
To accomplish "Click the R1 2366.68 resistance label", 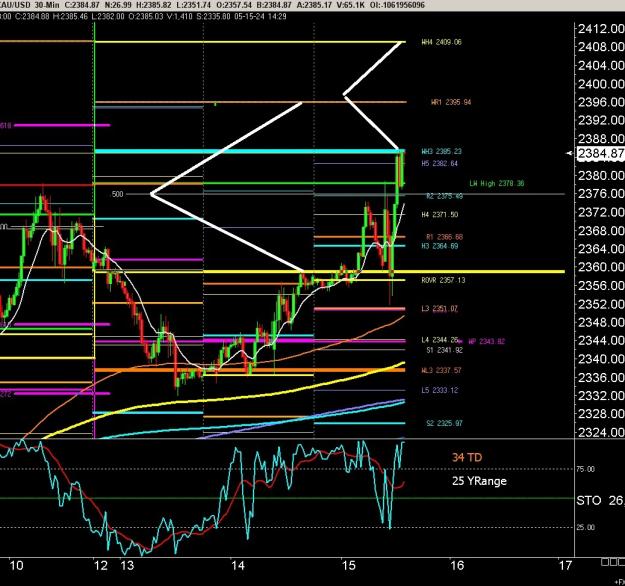I will tap(444, 237).
